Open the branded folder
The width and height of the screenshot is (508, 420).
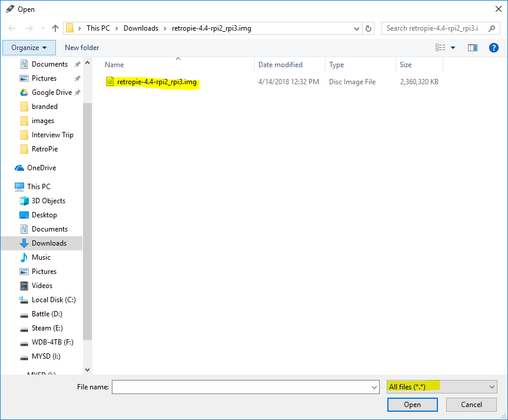tap(45, 107)
